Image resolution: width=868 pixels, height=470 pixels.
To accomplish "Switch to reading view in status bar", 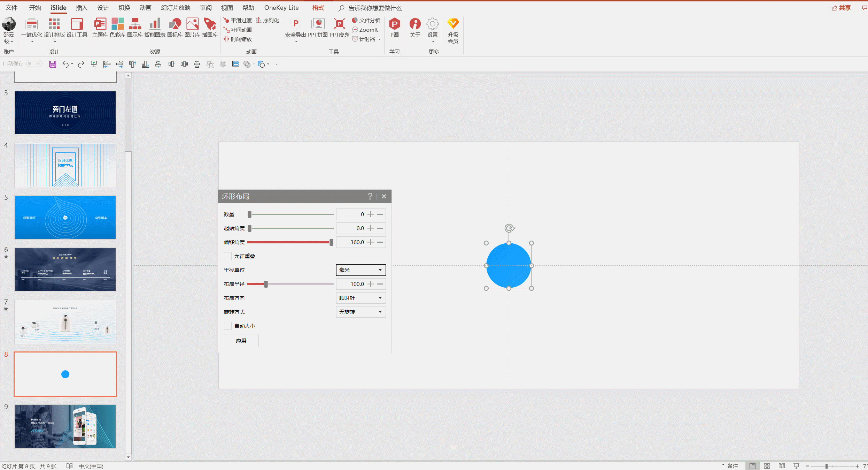I will (782, 466).
